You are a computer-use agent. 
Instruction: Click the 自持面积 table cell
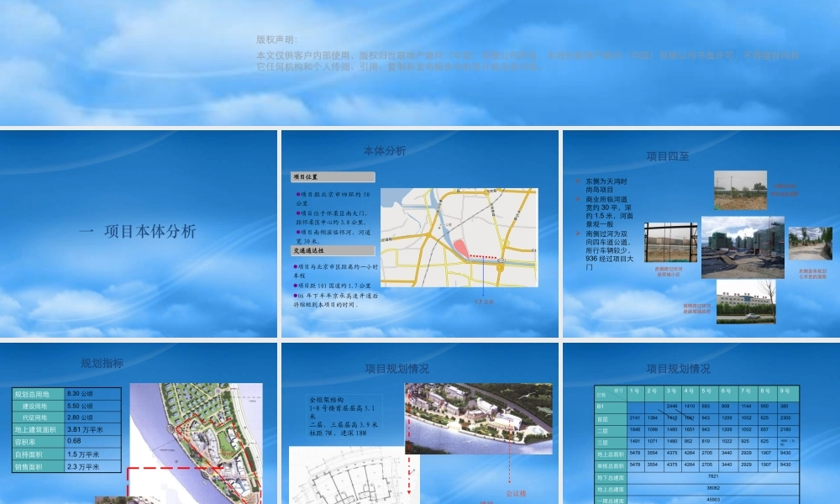tap(38, 454)
